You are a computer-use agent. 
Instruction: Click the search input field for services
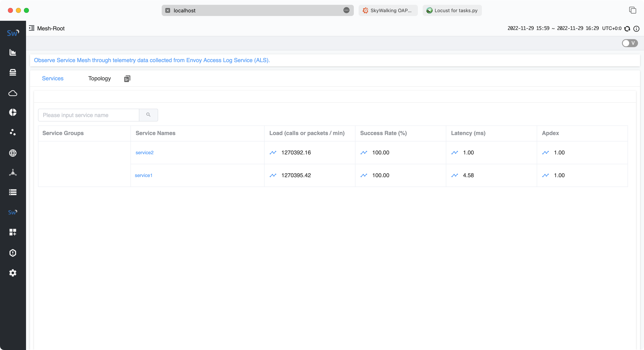88,115
